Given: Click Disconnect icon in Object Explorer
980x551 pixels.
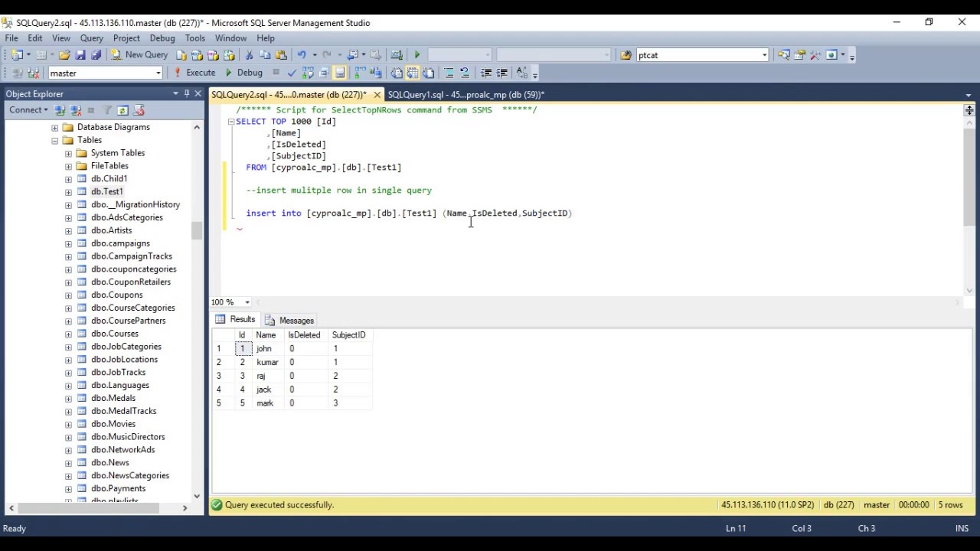Looking at the screenshot, I should (76, 110).
